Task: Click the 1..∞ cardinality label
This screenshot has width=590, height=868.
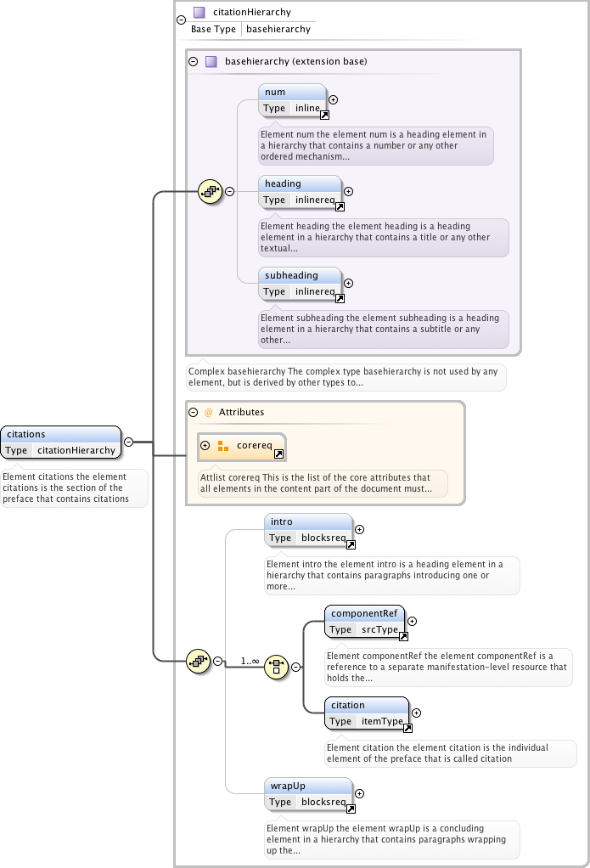Action: (x=250, y=661)
